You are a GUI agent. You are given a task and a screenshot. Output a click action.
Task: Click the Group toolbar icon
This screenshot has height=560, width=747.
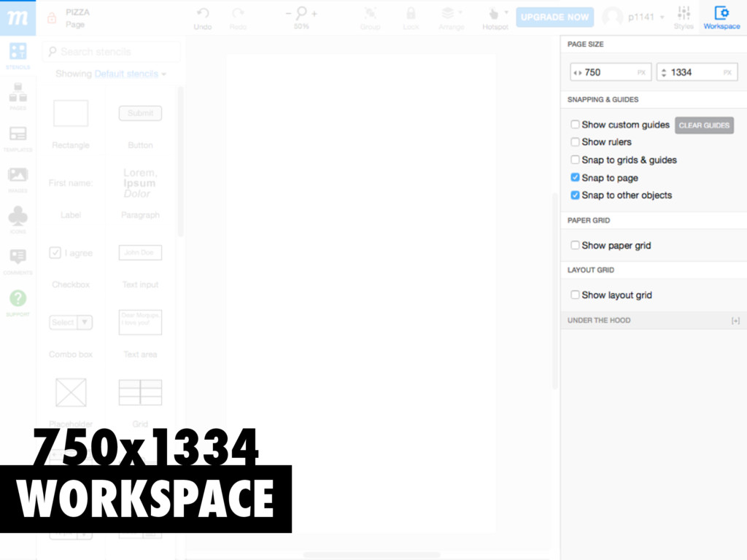pyautogui.click(x=370, y=18)
